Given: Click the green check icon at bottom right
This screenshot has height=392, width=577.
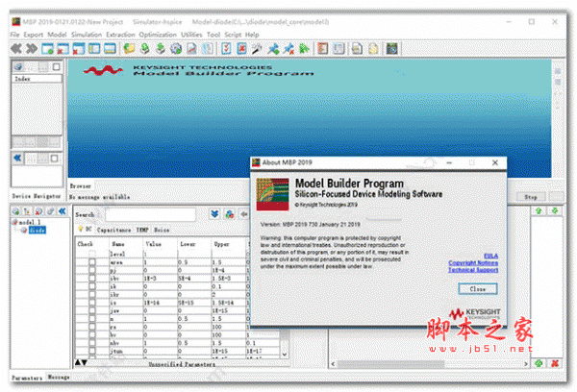Looking at the screenshot, I should pyautogui.click(x=539, y=363).
